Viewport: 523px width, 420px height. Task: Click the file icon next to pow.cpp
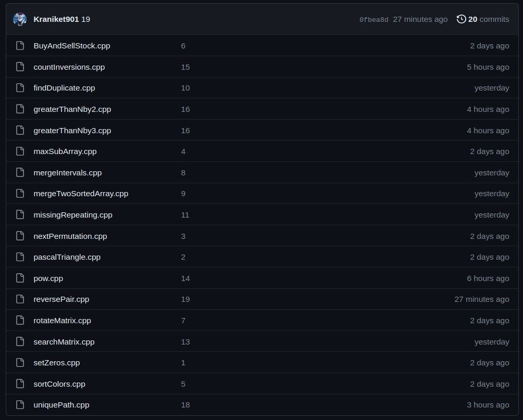[20, 278]
